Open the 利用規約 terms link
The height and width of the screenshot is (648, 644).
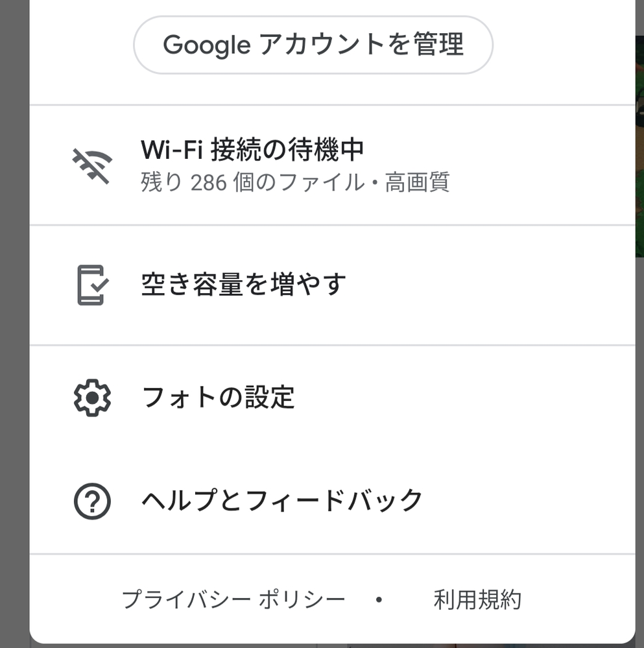(477, 600)
